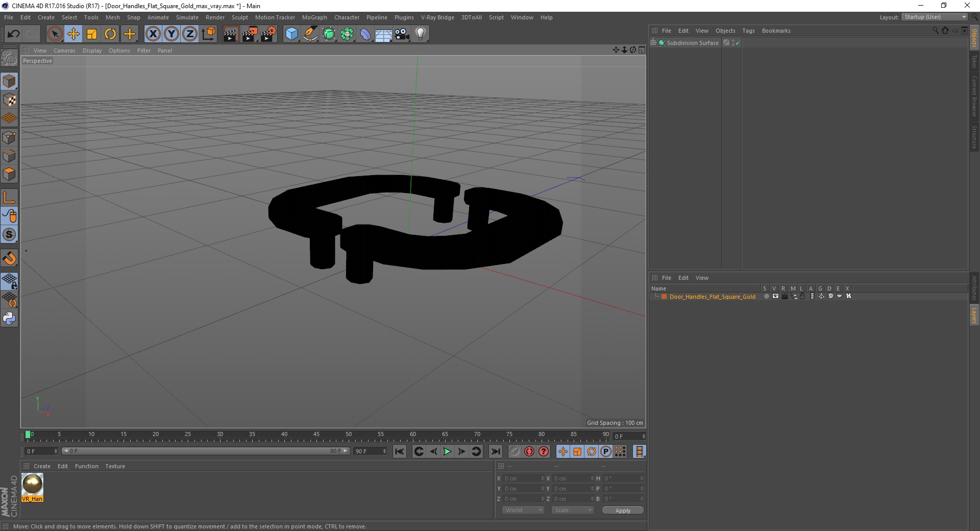Play the animation forward

447,451
